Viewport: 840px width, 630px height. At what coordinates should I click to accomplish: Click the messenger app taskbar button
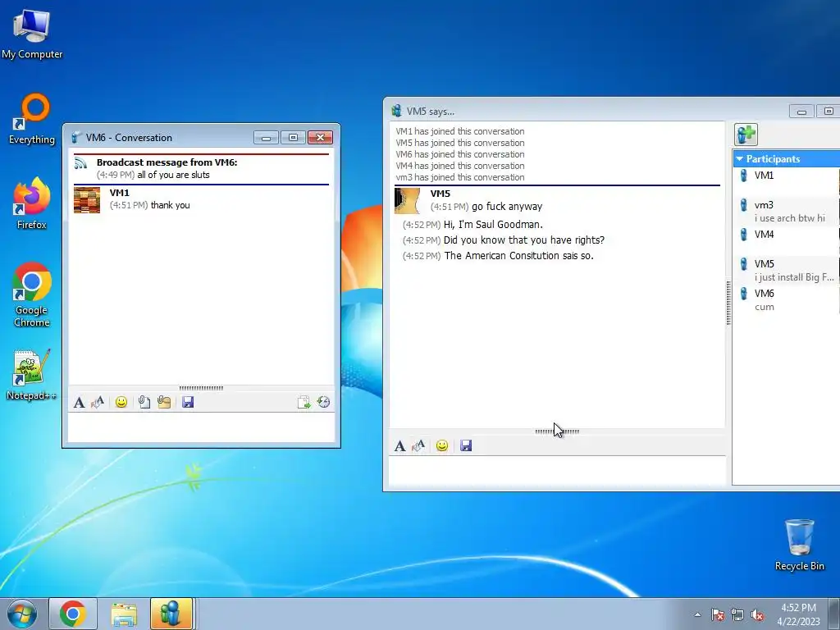[171, 614]
